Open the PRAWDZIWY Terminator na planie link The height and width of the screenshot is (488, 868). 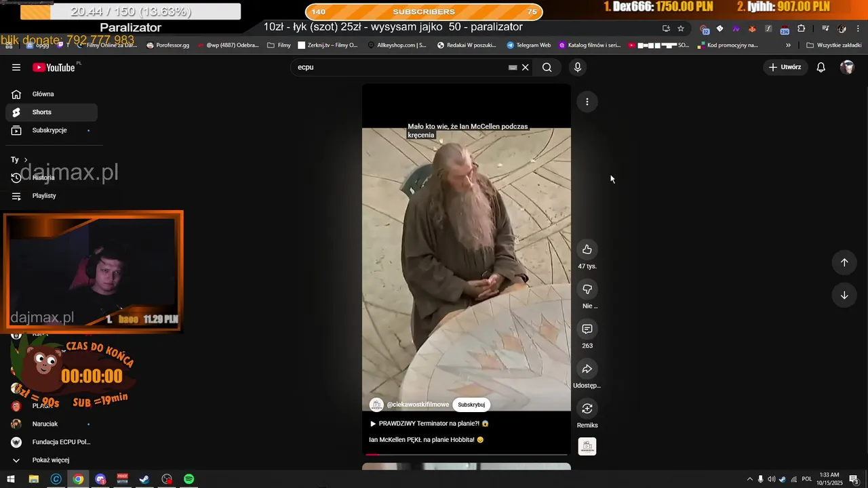click(429, 424)
